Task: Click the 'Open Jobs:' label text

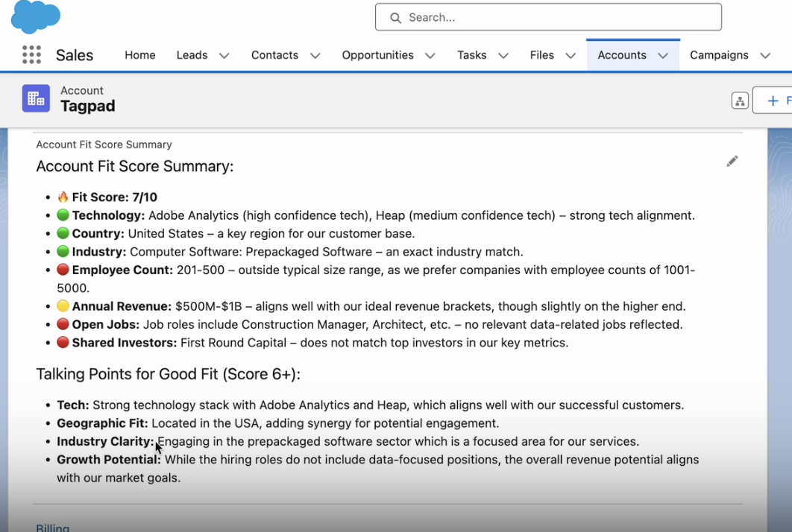Action: (106, 325)
